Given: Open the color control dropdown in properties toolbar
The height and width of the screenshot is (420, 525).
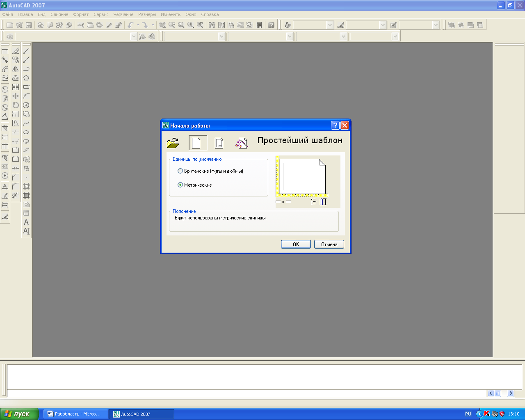Looking at the screenshot, I should (x=221, y=37).
